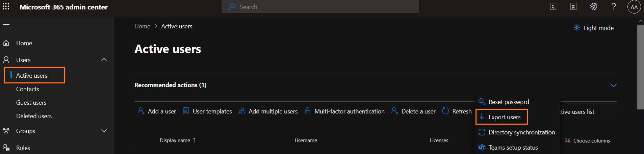Open Choose columns button

(x=588, y=140)
